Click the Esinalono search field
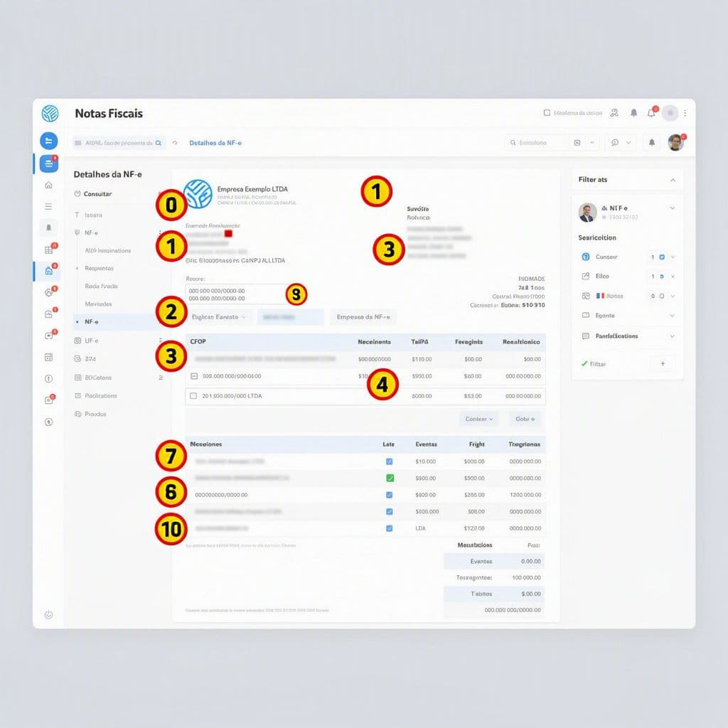This screenshot has width=728, height=728. 537,142
